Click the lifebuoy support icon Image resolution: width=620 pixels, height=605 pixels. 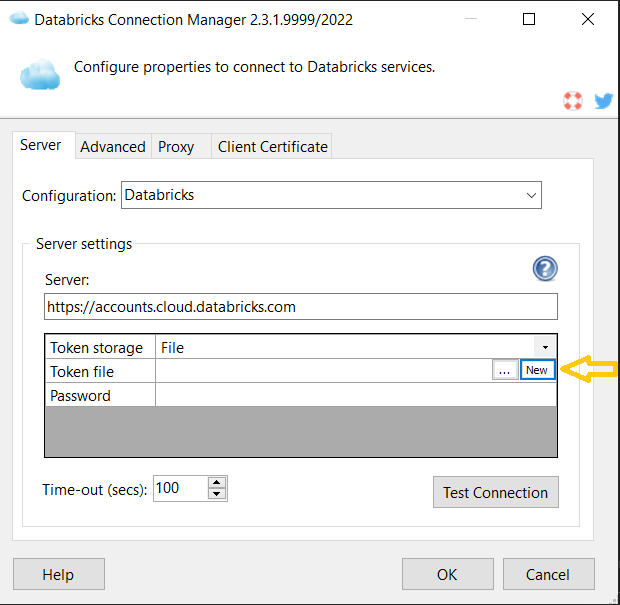(x=573, y=101)
